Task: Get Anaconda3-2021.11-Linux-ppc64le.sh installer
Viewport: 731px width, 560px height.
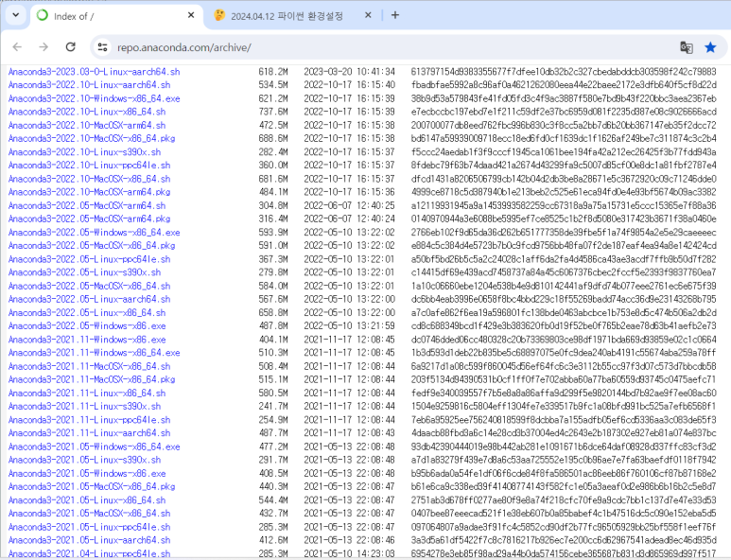Action: [89, 420]
